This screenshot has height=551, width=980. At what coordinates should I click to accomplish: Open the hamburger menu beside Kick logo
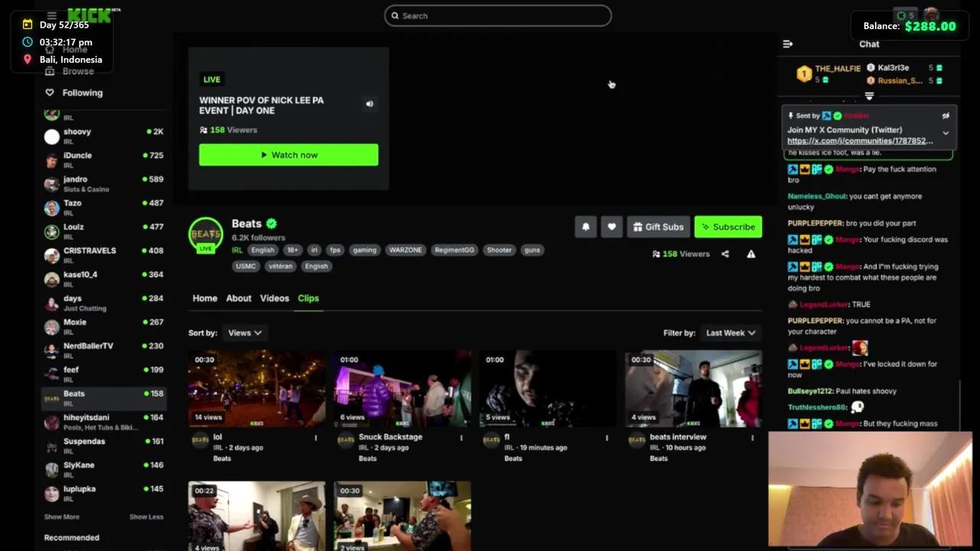pyautogui.click(x=51, y=15)
